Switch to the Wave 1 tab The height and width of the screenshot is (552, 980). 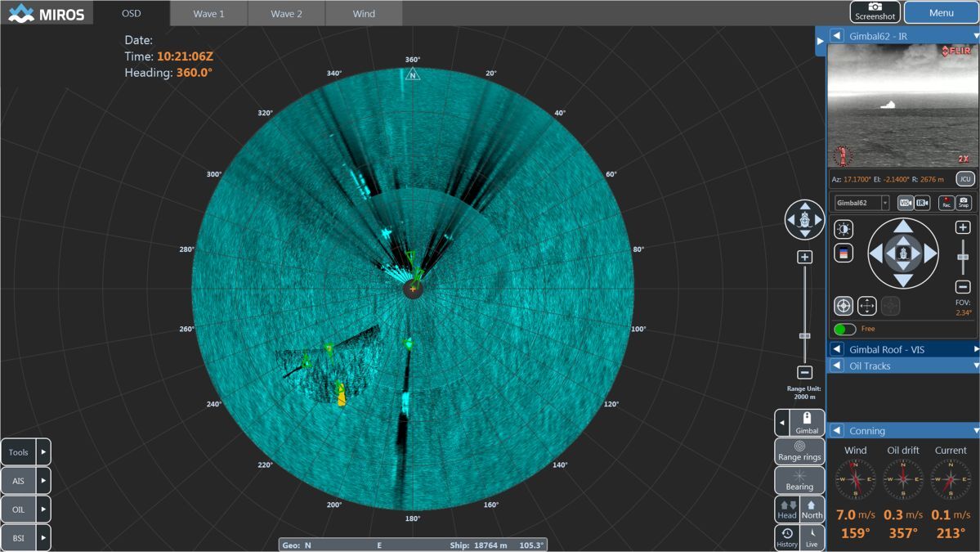pyautogui.click(x=208, y=13)
